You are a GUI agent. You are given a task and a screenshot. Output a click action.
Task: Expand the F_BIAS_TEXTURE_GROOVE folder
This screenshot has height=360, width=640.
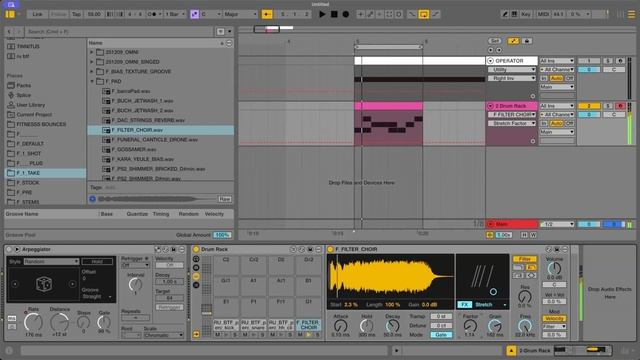click(92, 71)
